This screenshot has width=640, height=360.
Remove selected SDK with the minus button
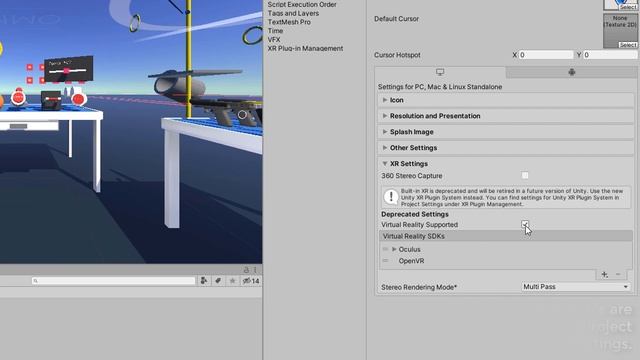618,275
